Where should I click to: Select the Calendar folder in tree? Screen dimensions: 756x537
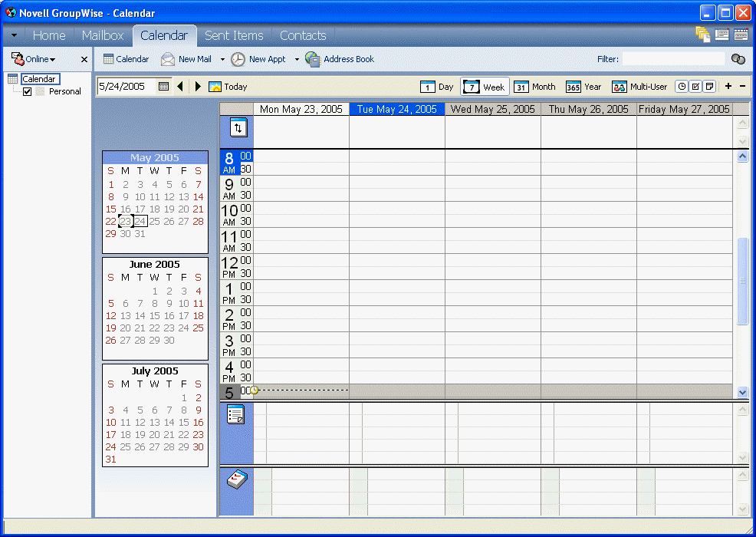(x=40, y=79)
